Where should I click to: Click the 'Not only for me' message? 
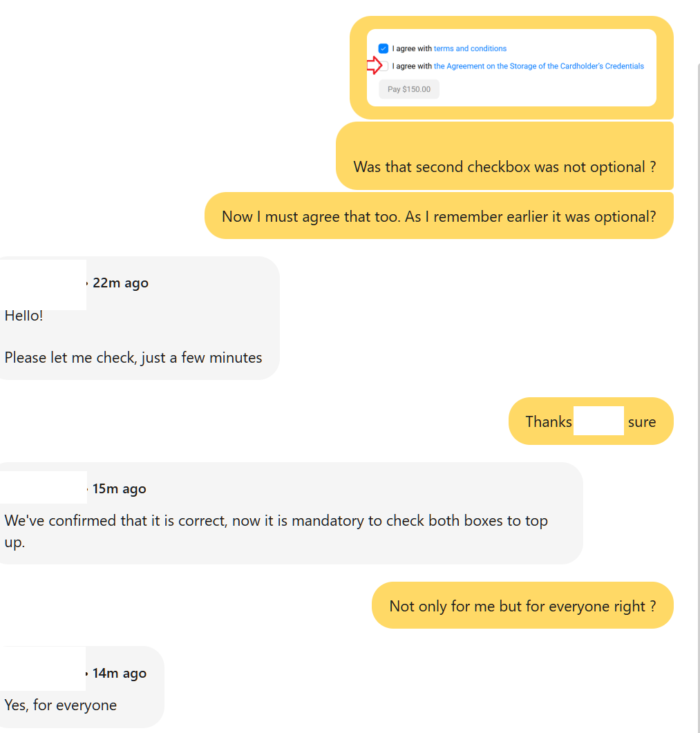pos(523,605)
